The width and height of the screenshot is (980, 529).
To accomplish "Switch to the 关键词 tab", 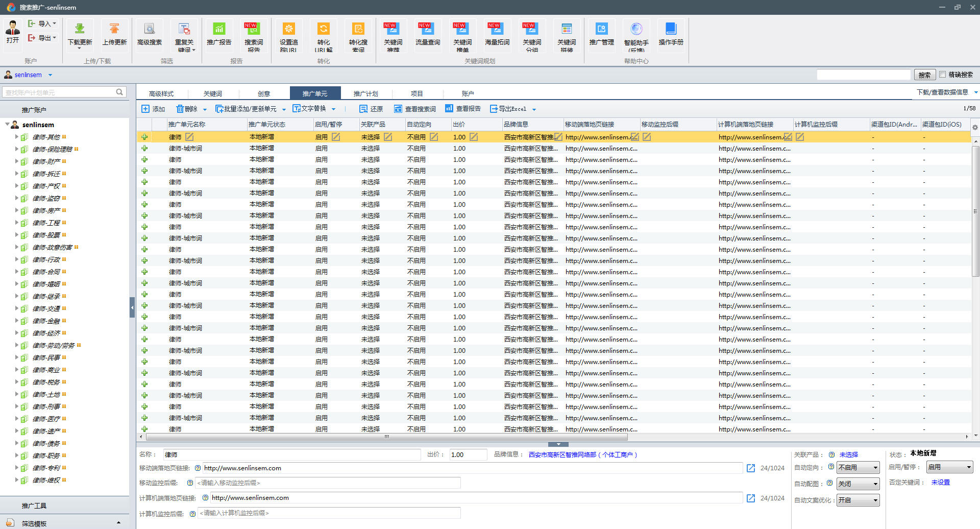I will point(212,93).
